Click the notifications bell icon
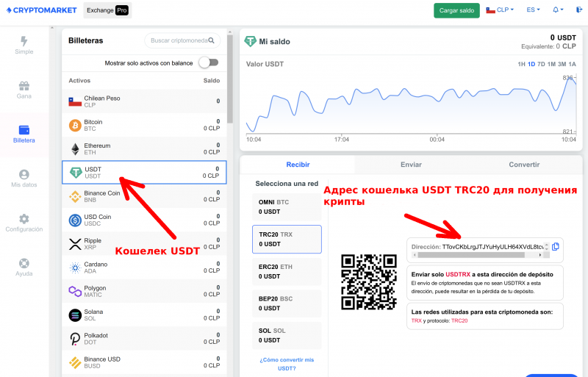Image resolution: width=588 pixels, height=377 pixels. coord(556,10)
